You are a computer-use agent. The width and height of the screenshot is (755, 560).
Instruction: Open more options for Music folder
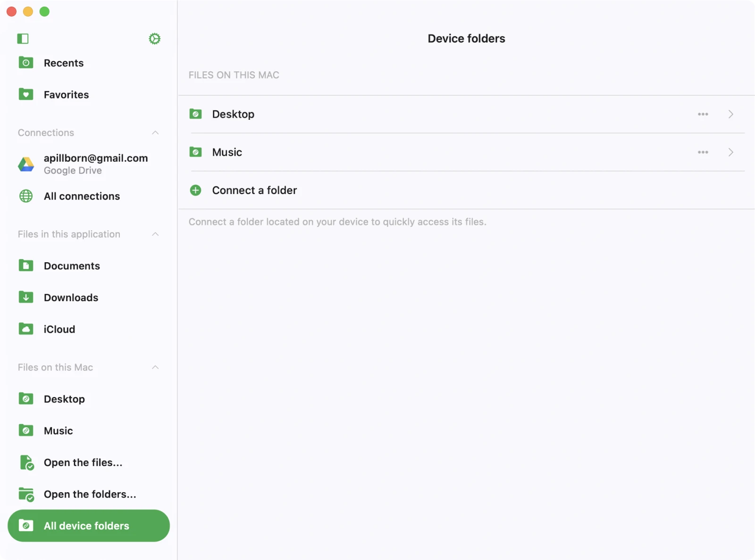click(703, 152)
